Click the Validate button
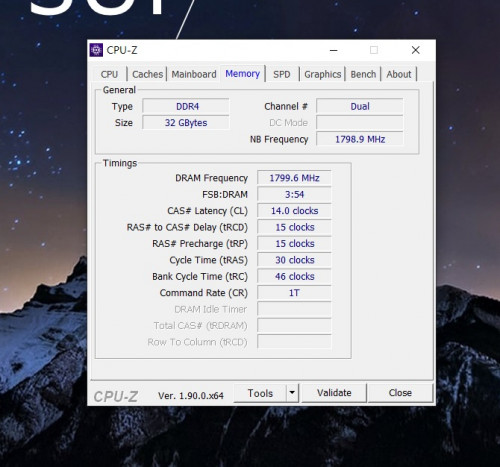500x467 pixels. [x=334, y=393]
